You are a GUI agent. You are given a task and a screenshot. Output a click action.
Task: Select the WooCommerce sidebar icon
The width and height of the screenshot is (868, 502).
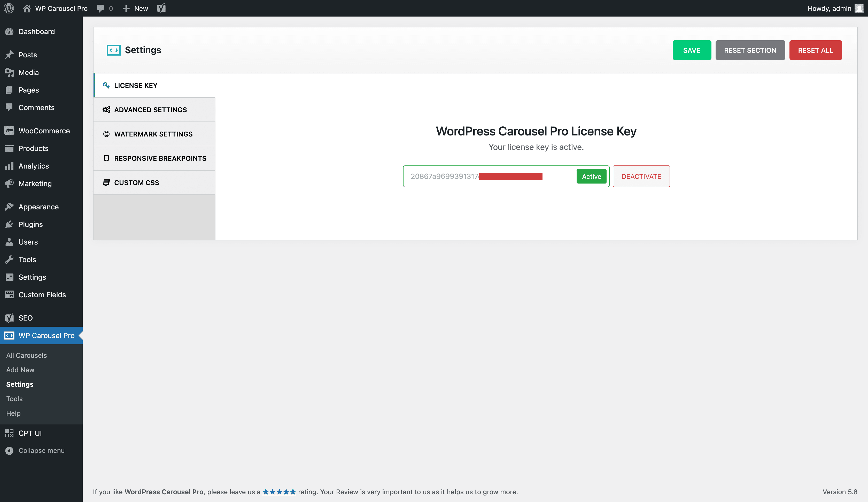tap(9, 130)
